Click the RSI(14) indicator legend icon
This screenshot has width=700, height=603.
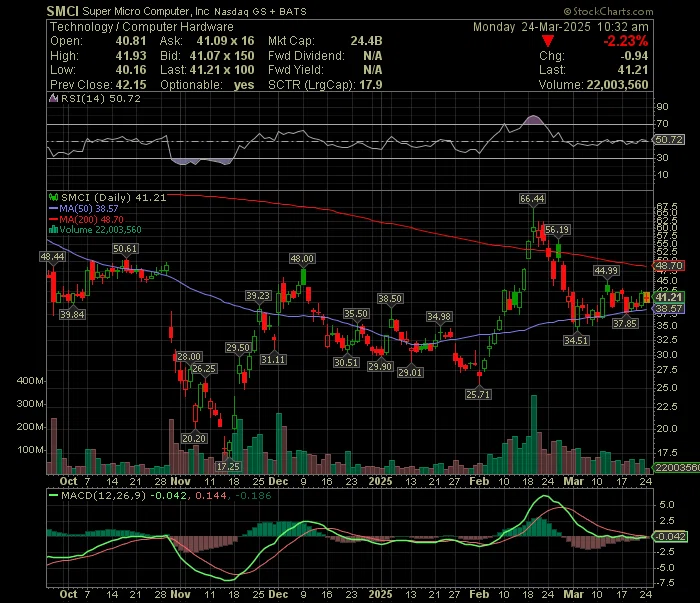click(x=53, y=99)
